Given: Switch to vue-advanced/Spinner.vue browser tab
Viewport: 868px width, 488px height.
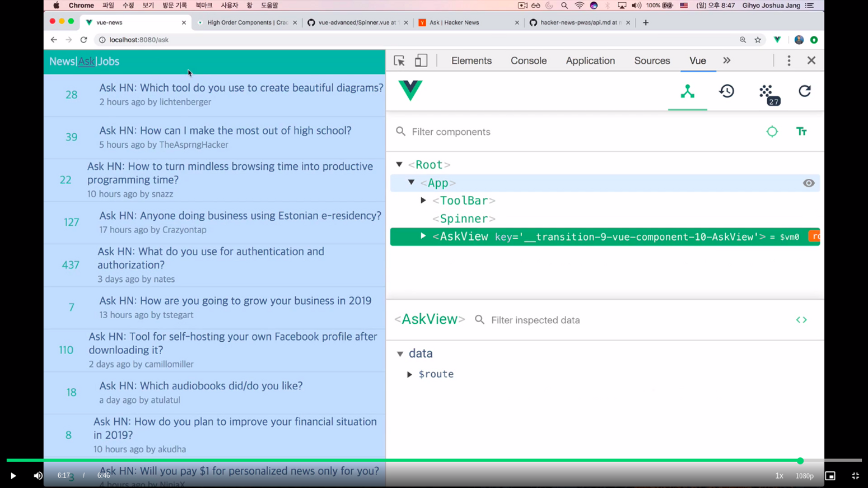Looking at the screenshot, I should [357, 22].
